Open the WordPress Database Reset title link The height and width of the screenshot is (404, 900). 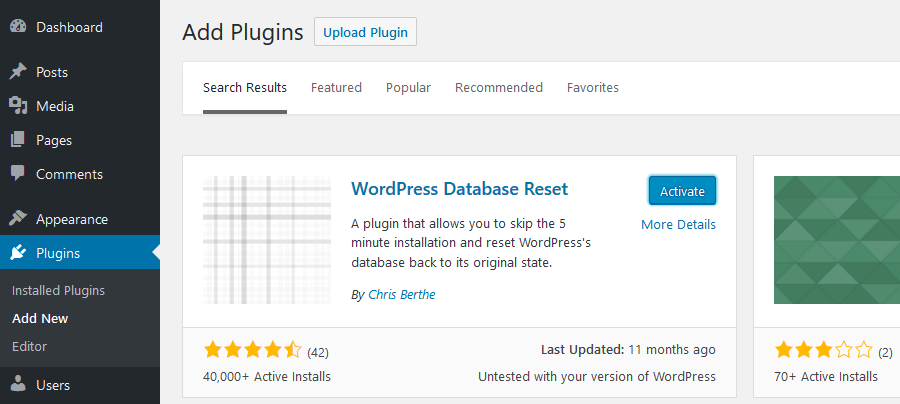click(x=460, y=188)
